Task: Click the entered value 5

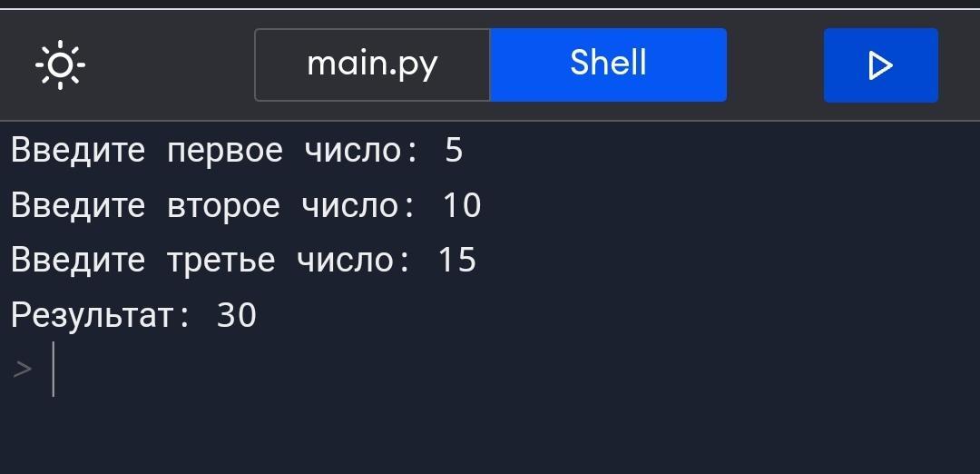Action: point(454,150)
